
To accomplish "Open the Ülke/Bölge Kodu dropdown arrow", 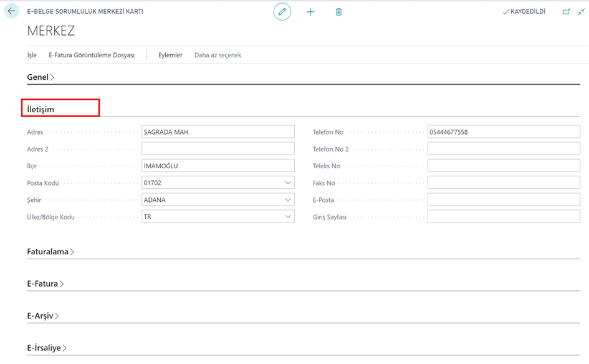I will point(288,216).
